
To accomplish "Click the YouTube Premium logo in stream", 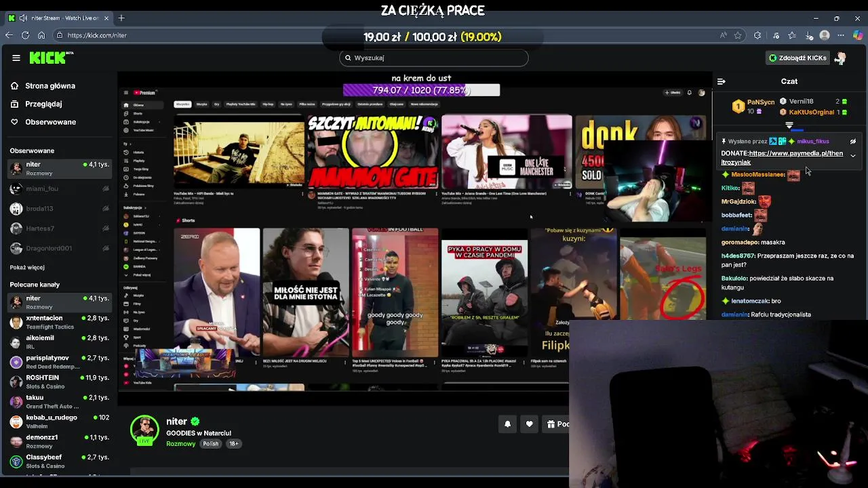I will coord(144,93).
